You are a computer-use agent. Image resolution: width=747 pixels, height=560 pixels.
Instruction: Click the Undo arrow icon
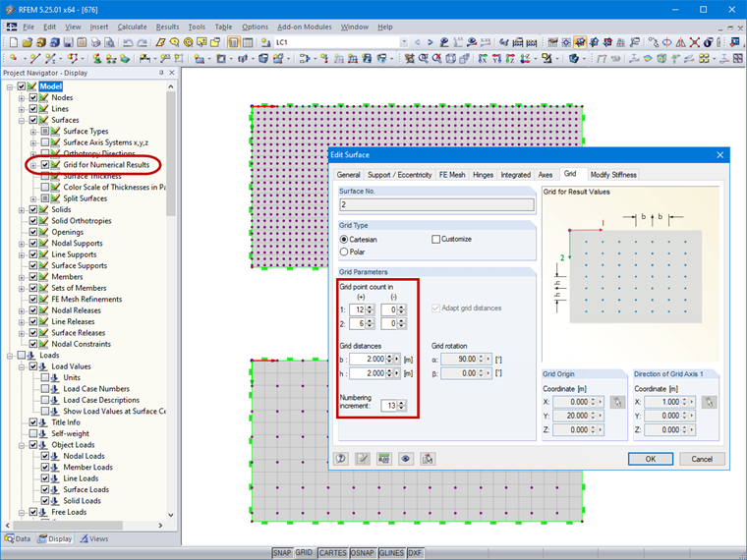128,42
